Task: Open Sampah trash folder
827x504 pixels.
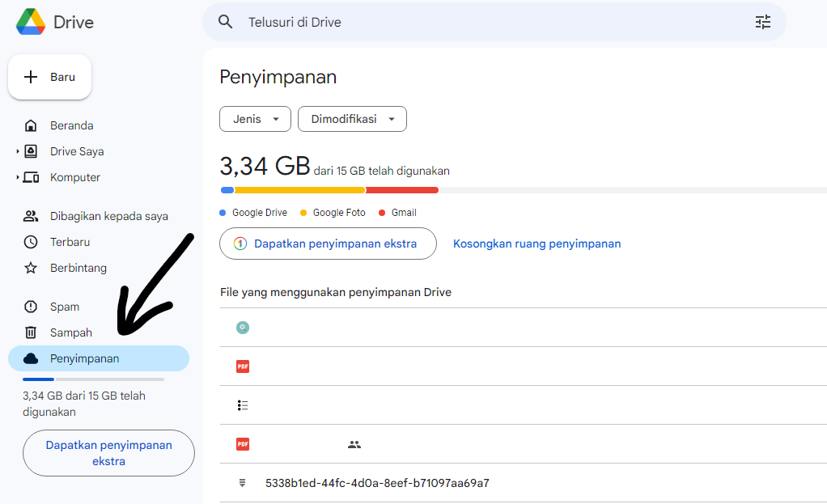Action: [71, 332]
